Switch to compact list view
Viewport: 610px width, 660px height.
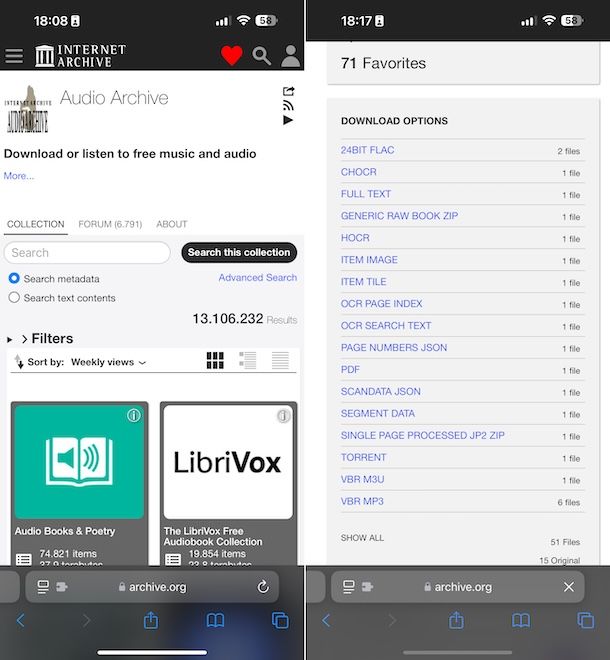tap(280, 360)
